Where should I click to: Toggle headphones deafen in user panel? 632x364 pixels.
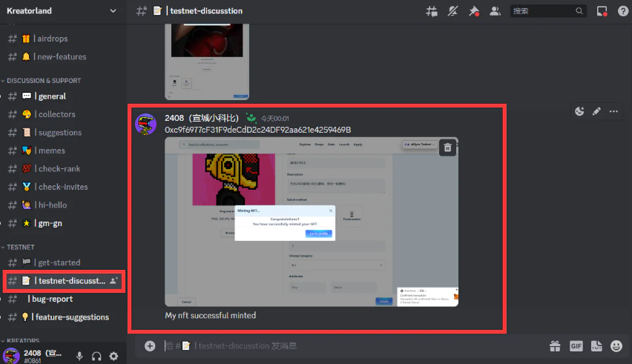96,356
